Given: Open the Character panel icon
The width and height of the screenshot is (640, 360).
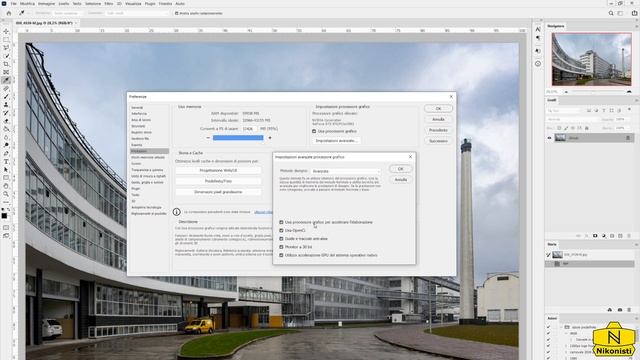Looking at the screenshot, I should [538, 29].
